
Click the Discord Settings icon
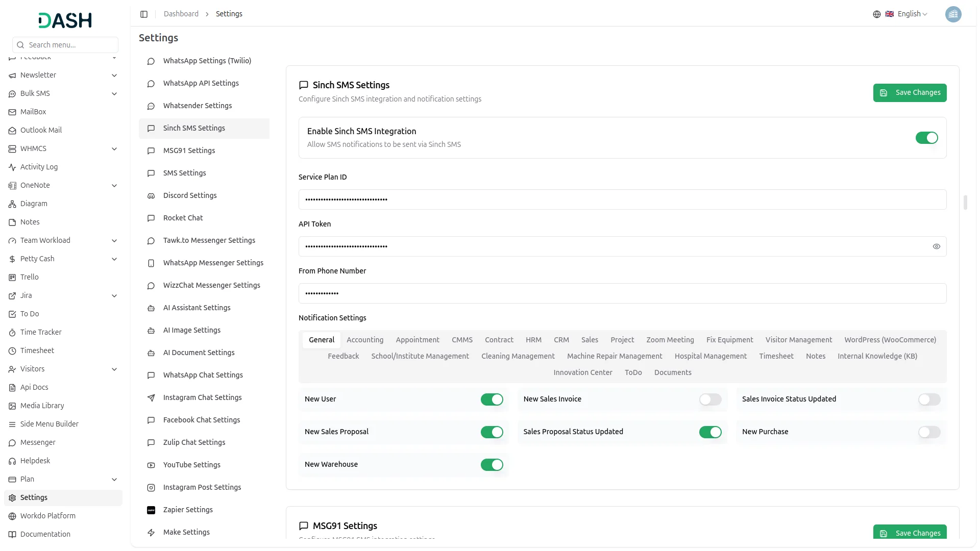151,196
